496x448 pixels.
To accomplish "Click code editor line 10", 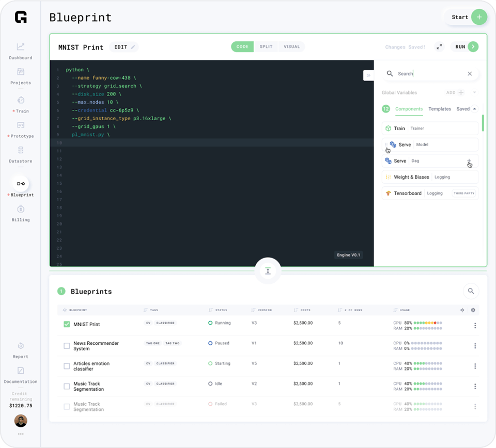I will [212, 143].
